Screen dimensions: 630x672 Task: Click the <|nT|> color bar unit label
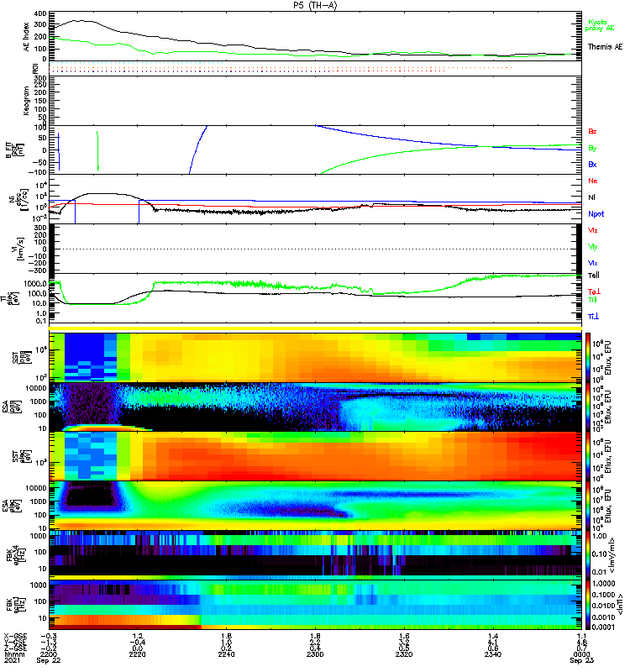coord(620,605)
